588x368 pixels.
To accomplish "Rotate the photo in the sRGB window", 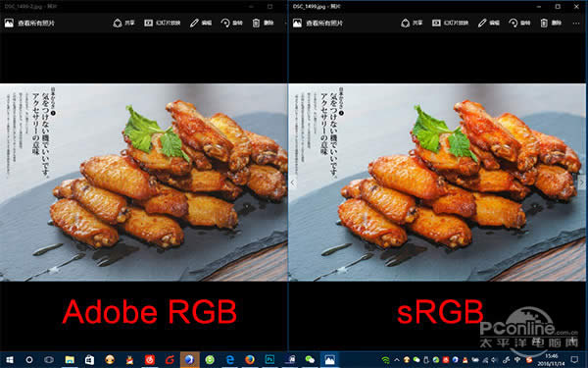I will coord(519,23).
